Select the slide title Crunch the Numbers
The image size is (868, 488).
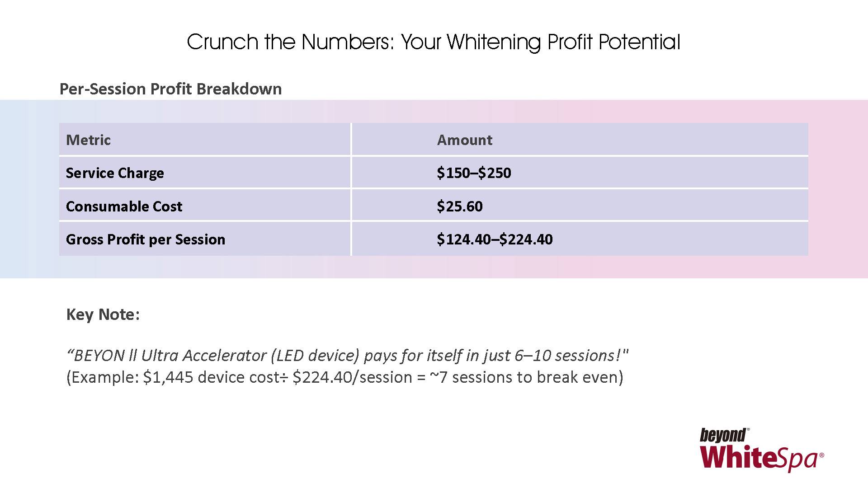tap(433, 42)
